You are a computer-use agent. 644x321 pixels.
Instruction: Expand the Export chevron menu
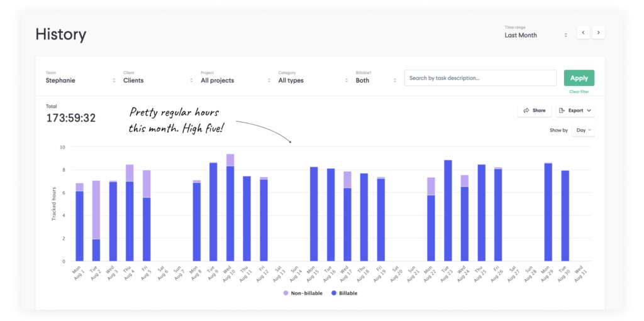(589, 111)
